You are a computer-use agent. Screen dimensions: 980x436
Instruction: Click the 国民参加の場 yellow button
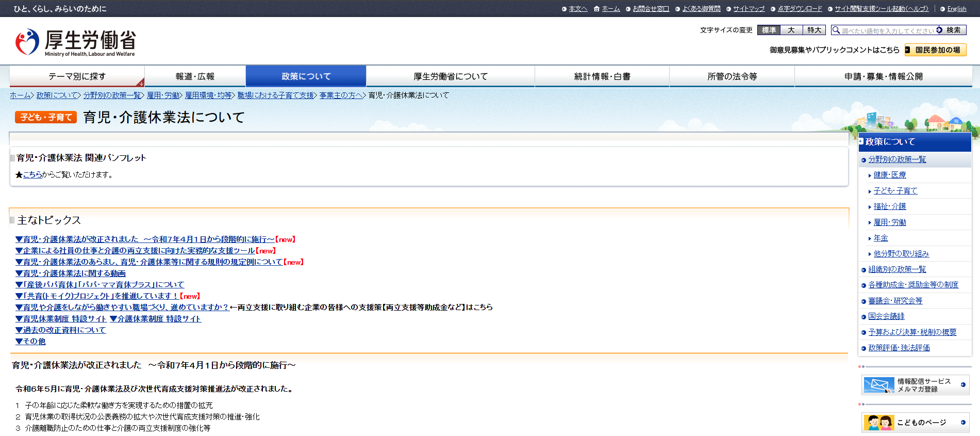tap(936, 50)
